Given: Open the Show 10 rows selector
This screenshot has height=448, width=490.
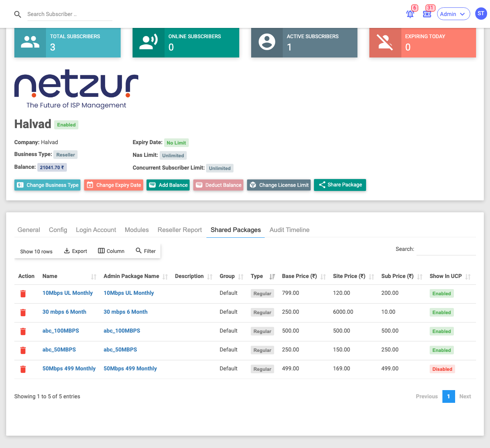Looking at the screenshot, I should click(36, 251).
